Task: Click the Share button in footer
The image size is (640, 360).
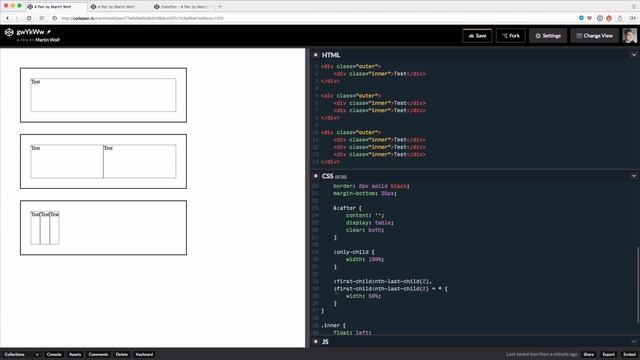Action: 589,354
